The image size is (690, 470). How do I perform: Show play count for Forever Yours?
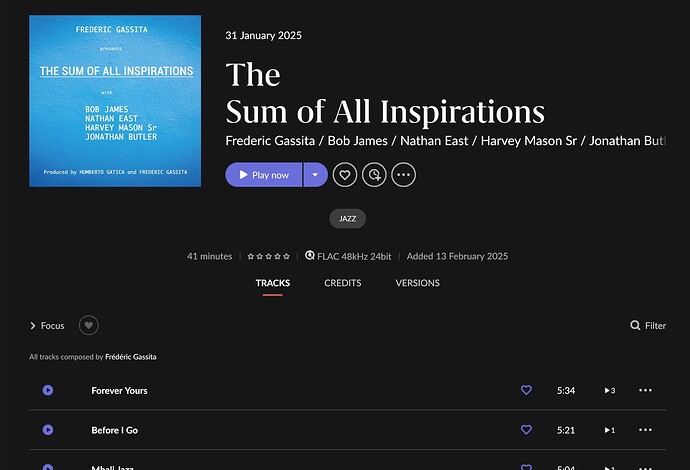click(609, 390)
